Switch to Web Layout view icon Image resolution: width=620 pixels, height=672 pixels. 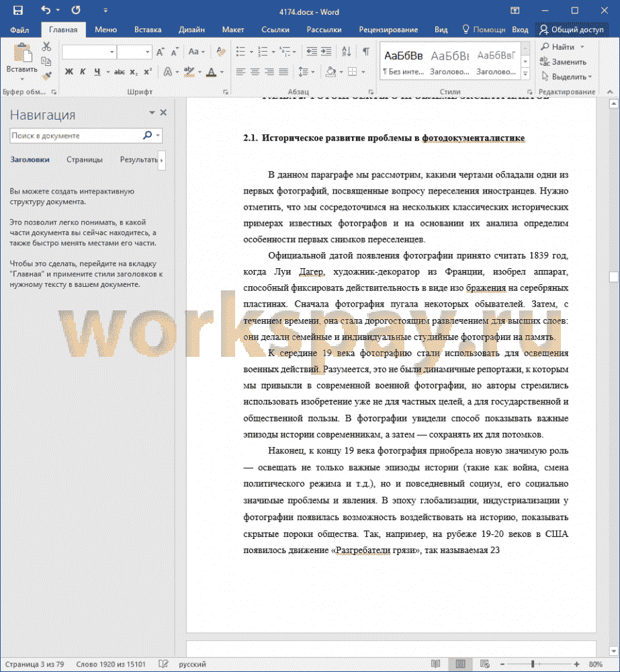click(484, 664)
